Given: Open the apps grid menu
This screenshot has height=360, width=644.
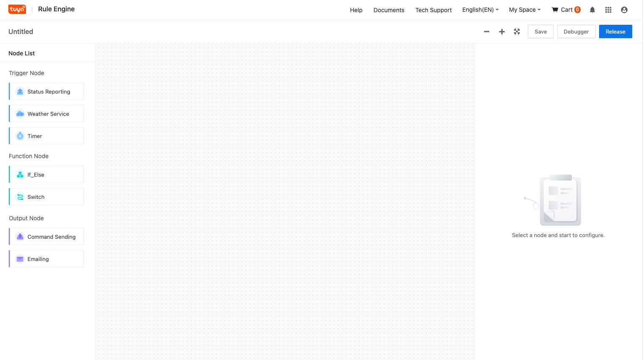Looking at the screenshot, I should coord(608,10).
